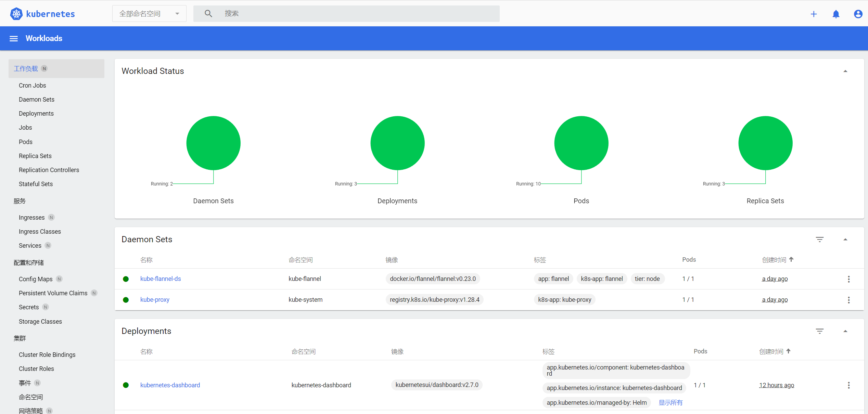Collapse the Daemon Sets card

845,240
